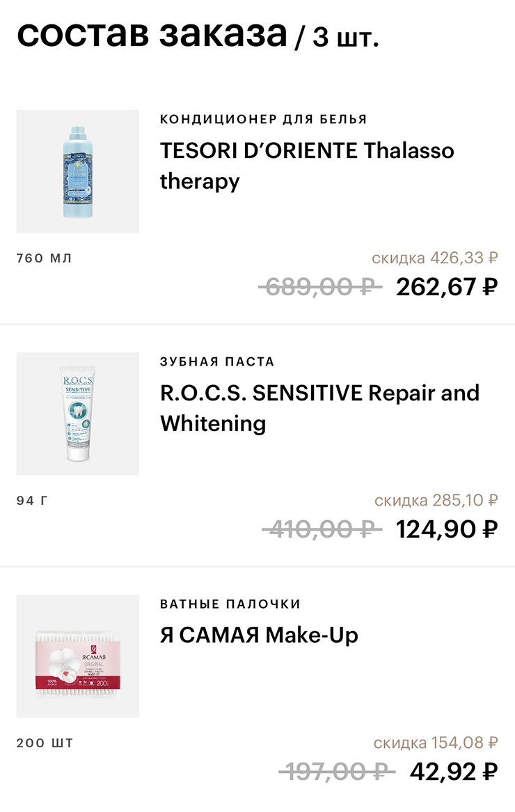Screen dimensions: 515x812
Task: Select the ЗУБНАЯ ПАСТА category label
Action: pos(217,361)
